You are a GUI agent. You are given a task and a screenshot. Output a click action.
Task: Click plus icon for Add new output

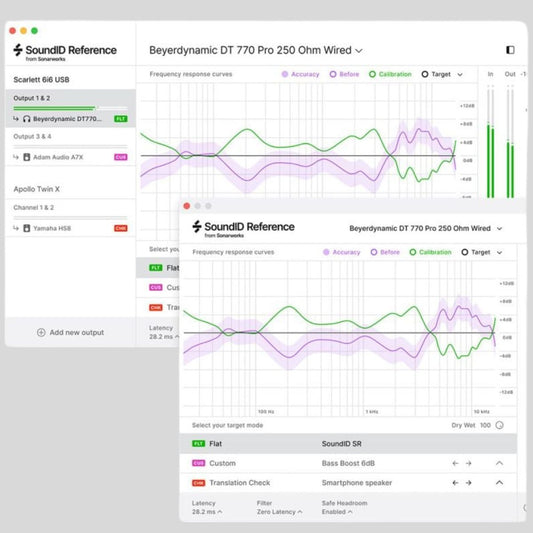pos(41,332)
